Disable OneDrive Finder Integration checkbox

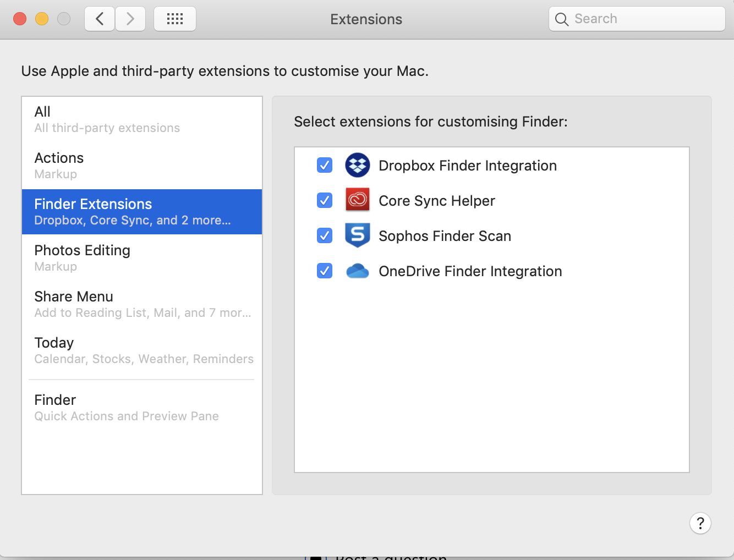pos(325,271)
